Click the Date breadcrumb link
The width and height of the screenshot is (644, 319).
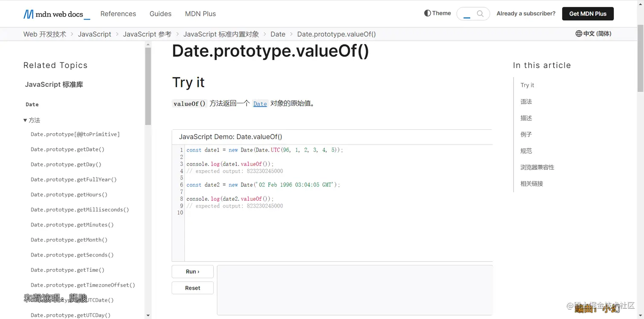click(x=278, y=34)
